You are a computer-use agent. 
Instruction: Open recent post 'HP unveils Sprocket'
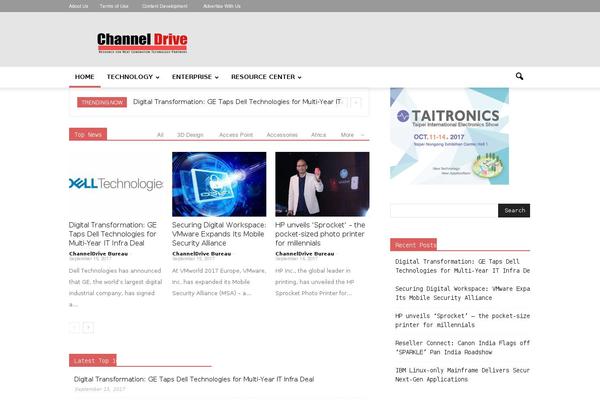click(462, 320)
